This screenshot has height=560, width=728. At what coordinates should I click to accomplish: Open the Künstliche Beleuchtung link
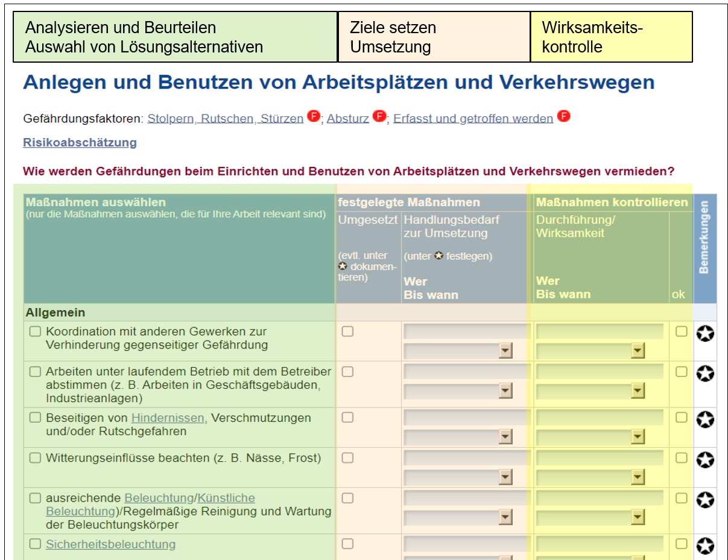tap(226, 498)
